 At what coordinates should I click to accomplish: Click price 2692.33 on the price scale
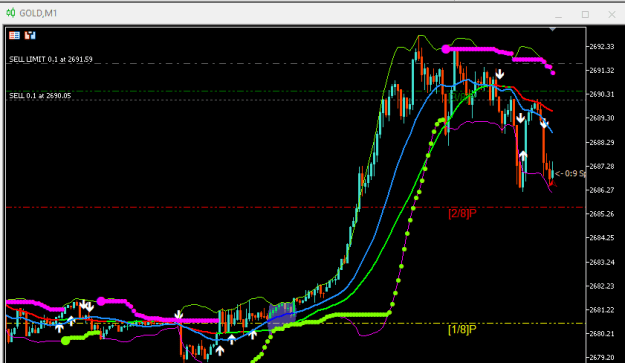coord(601,47)
